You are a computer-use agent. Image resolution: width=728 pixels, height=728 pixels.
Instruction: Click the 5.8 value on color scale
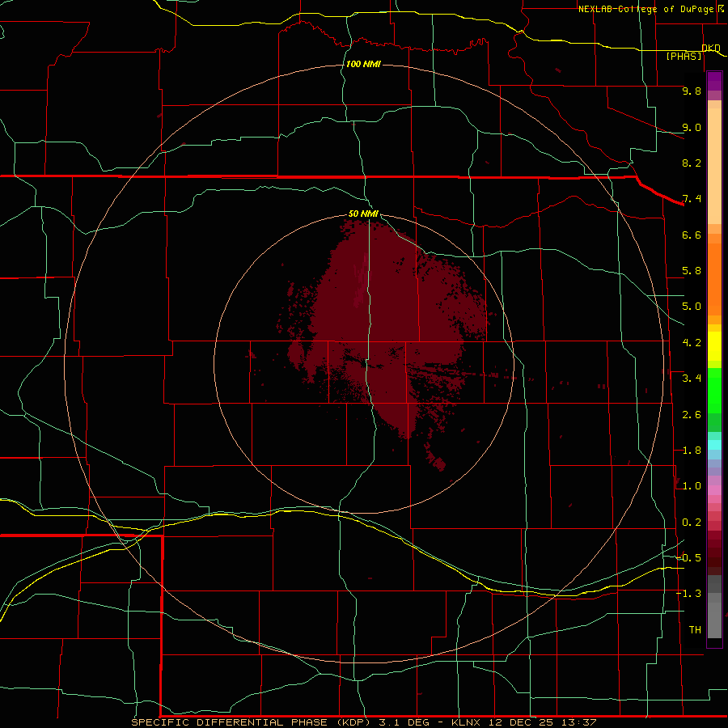pyautogui.click(x=692, y=271)
